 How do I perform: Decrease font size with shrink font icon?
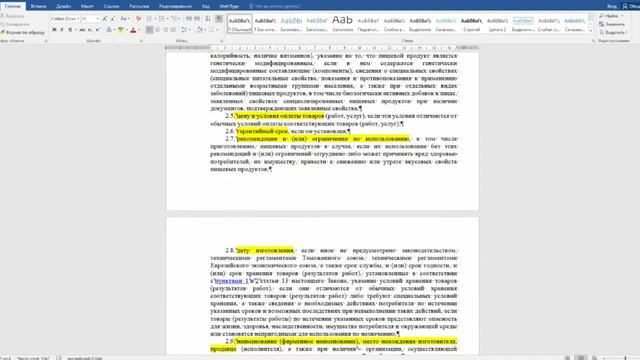click(113, 19)
